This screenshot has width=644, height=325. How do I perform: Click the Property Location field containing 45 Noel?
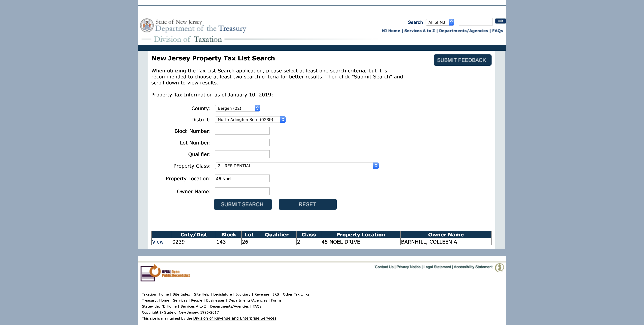(x=242, y=179)
